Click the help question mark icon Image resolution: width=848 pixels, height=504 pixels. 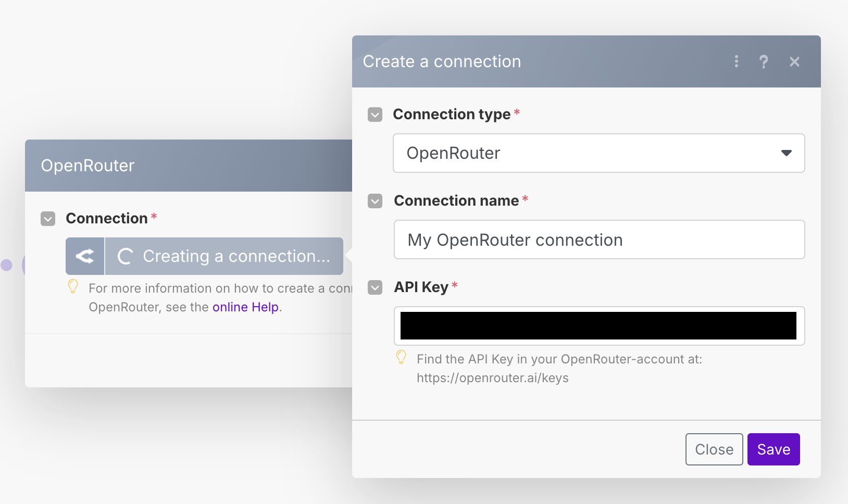(x=763, y=61)
